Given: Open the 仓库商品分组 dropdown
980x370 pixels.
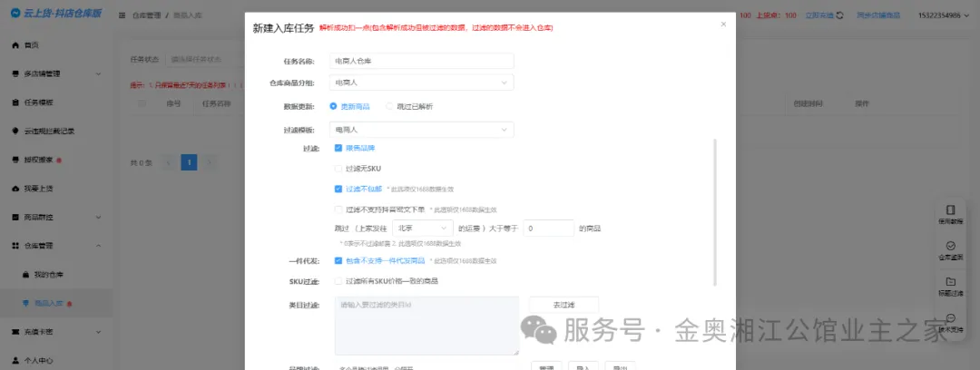Looking at the screenshot, I should point(421,83).
